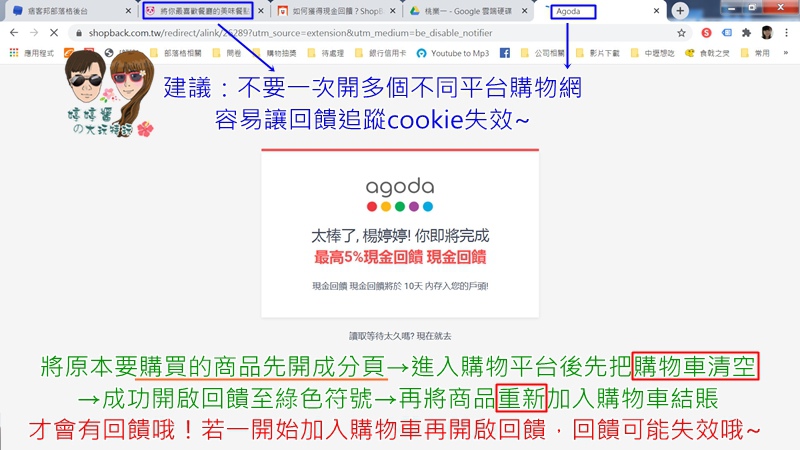Bookmark this page with the star icon
Screen dimensions: 800x450
681,33
